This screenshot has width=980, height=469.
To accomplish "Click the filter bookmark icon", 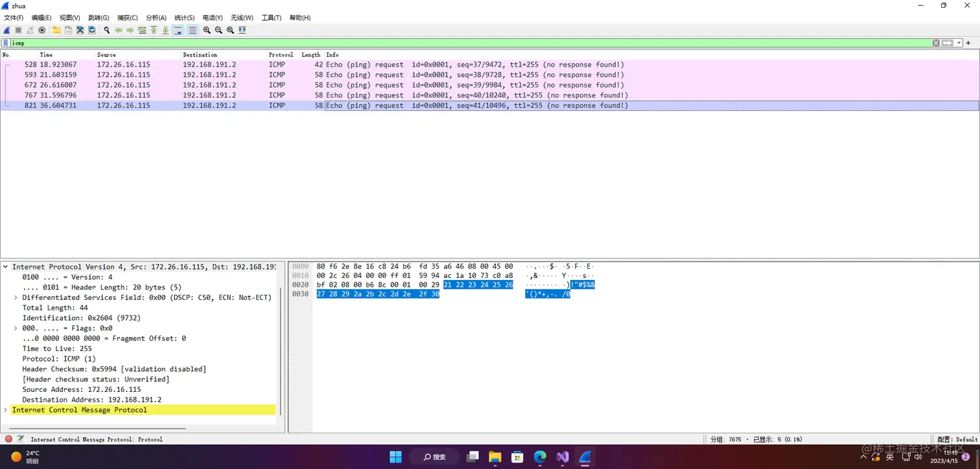I will tap(6, 43).
